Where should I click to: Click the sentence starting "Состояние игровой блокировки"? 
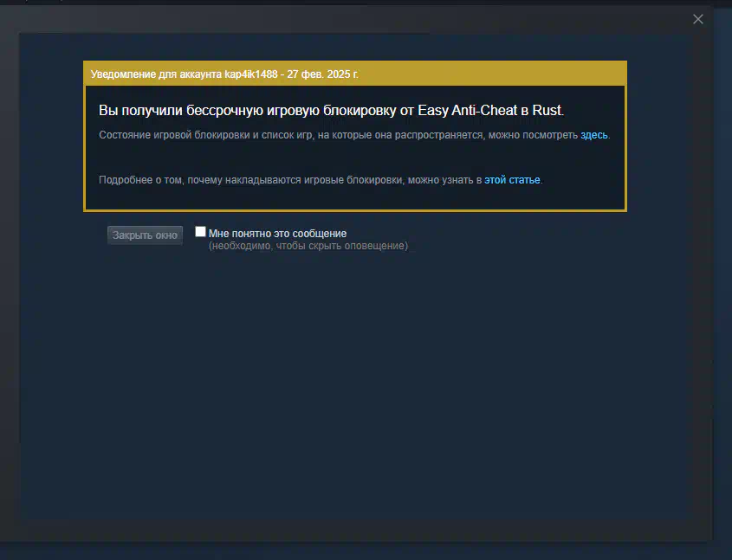tap(354, 135)
